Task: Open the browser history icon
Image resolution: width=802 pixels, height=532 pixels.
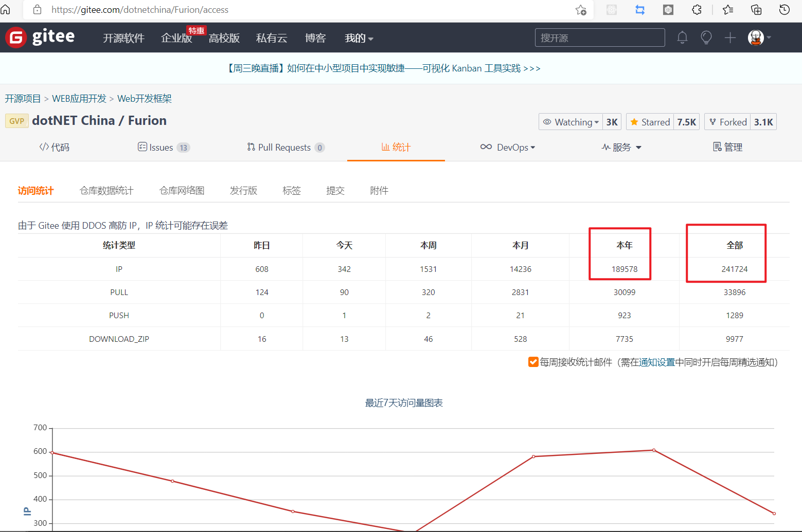Action: pos(785,10)
